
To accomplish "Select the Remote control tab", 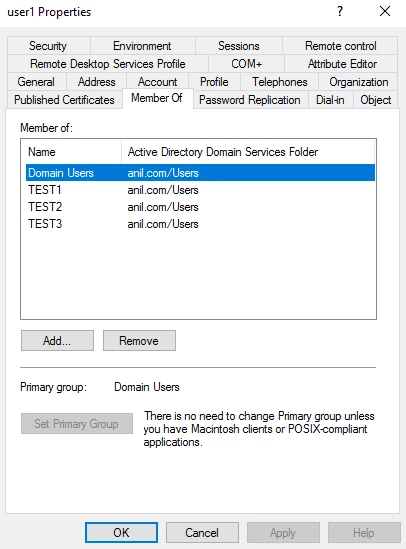I will (340, 46).
